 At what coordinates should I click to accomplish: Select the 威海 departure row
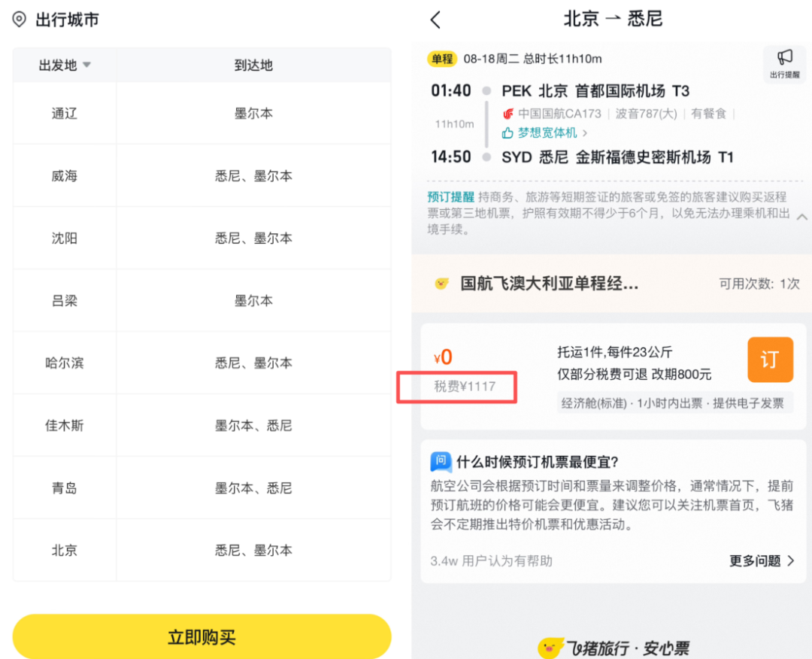tap(201, 175)
